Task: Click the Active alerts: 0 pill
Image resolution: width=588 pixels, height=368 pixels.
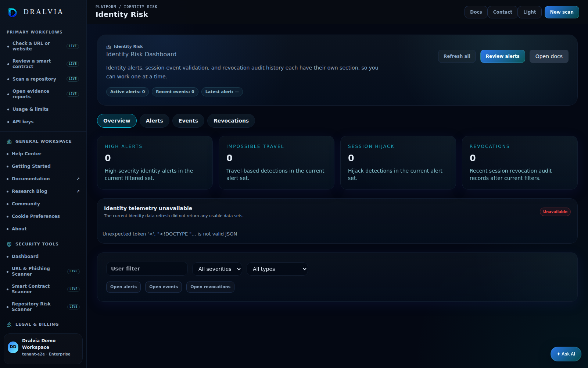Action: click(128, 92)
